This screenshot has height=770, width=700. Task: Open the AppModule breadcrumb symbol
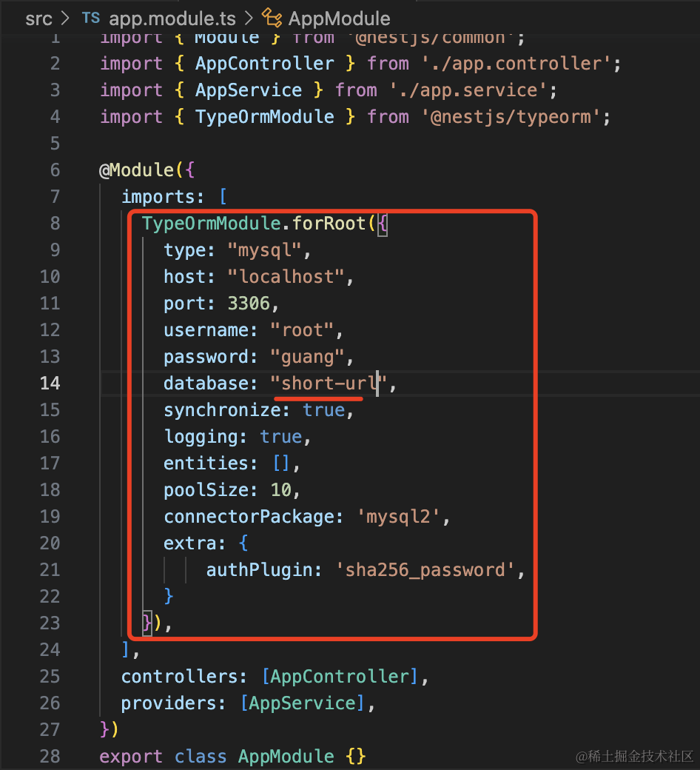tap(339, 18)
